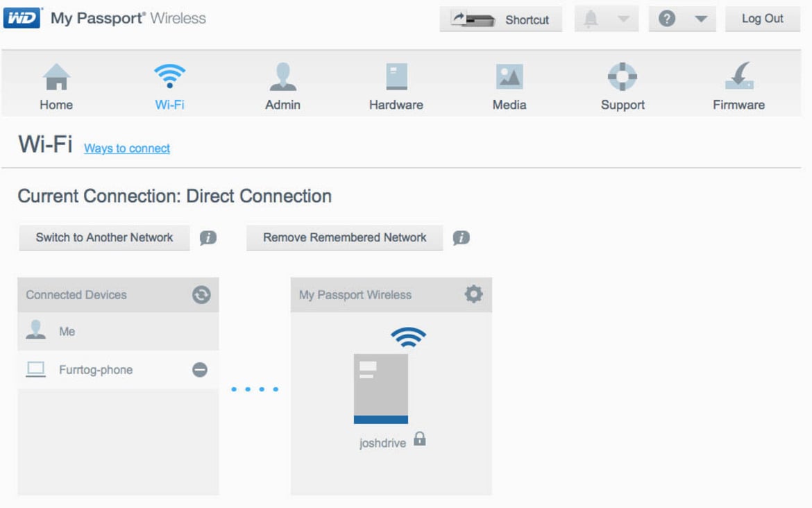The width and height of the screenshot is (812, 508).
Task: Switch to the Media tab
Action: (509, 87)
